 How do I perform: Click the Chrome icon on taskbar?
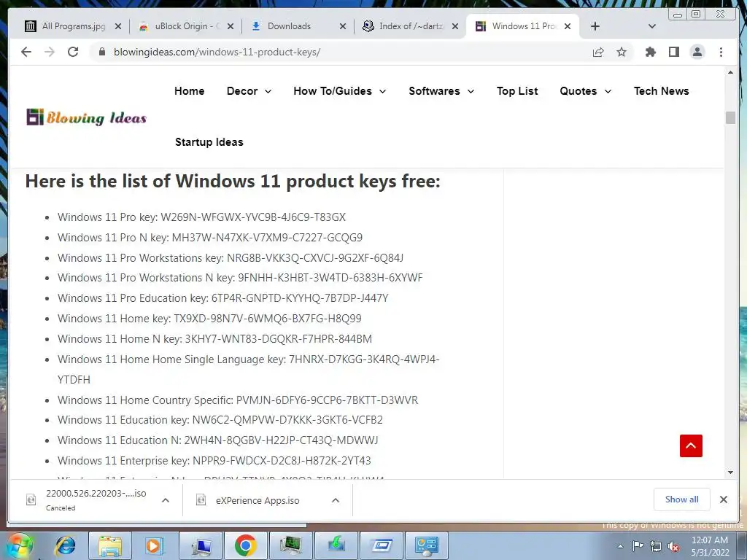pos(245,546)
